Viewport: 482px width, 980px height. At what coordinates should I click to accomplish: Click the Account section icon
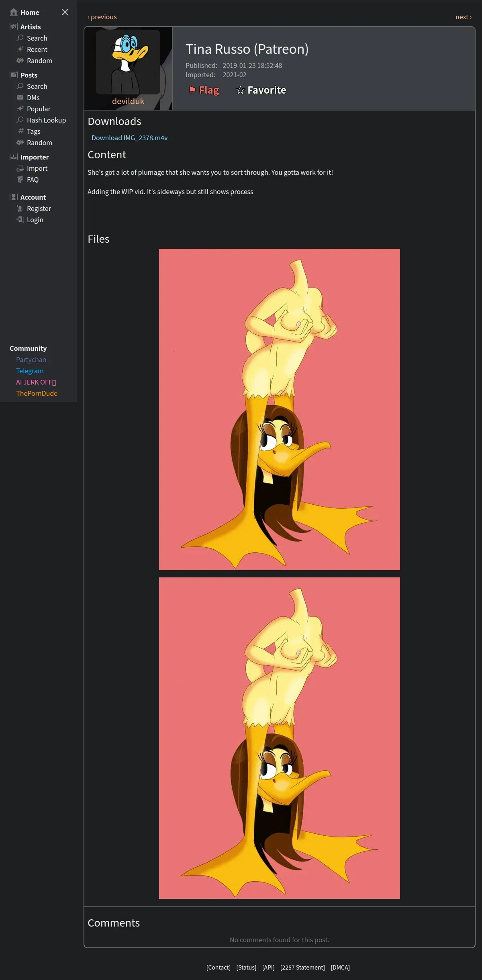14,197
